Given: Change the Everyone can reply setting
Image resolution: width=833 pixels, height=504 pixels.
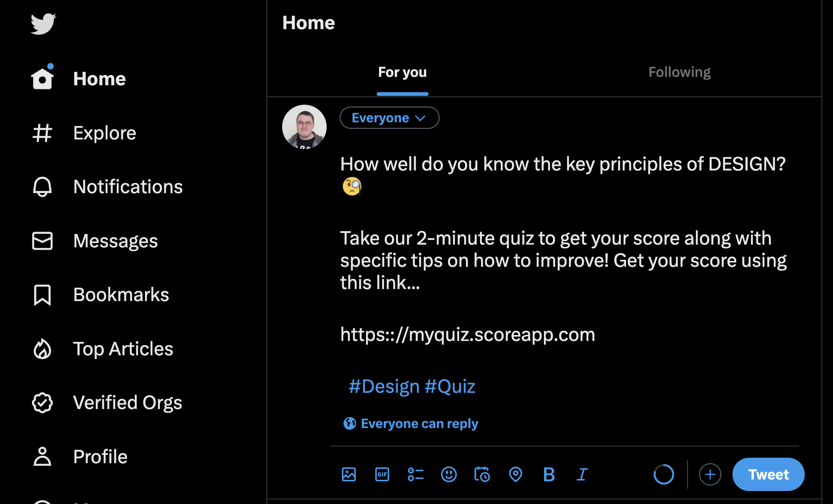Looking at the screenshot, I should click(411, 423).
